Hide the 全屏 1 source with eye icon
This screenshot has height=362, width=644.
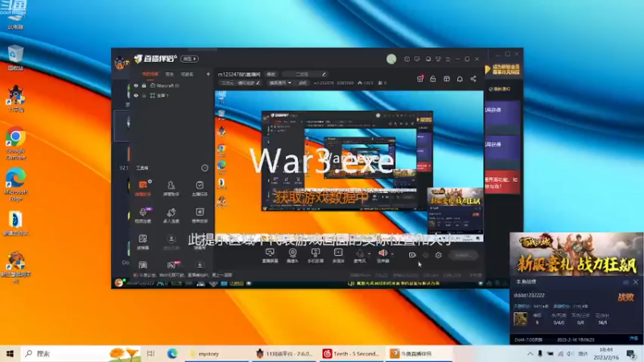(x=136, y=96)
